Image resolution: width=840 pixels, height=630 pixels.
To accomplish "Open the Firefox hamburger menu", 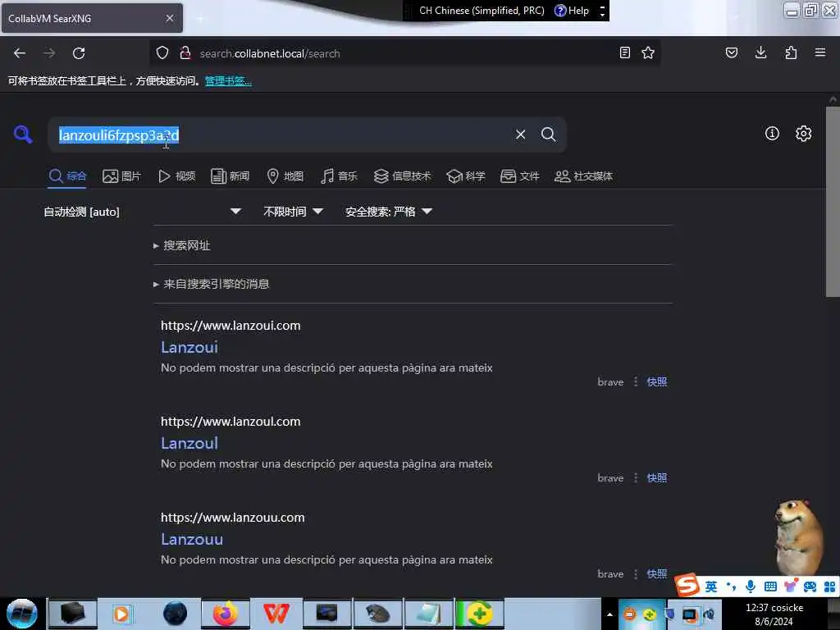I will [x=819, y=52].
